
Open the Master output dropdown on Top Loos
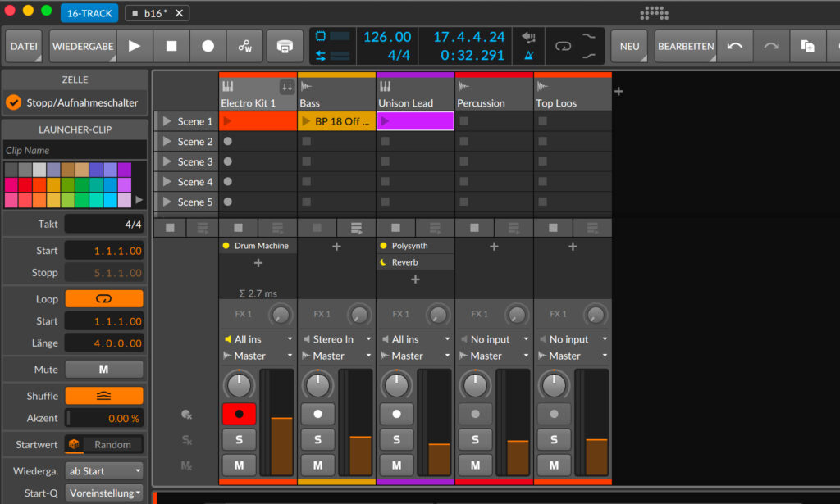coord(573,356)
